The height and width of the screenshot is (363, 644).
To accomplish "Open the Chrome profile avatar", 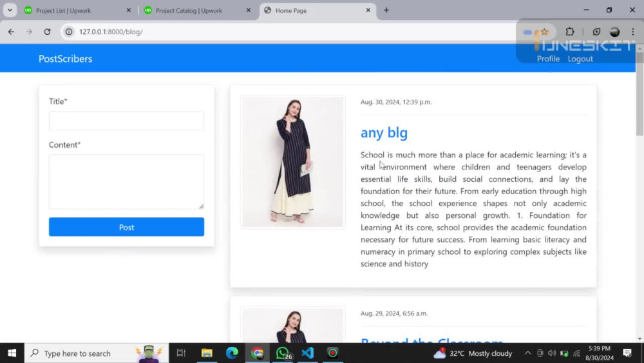I will coord(614,32).
